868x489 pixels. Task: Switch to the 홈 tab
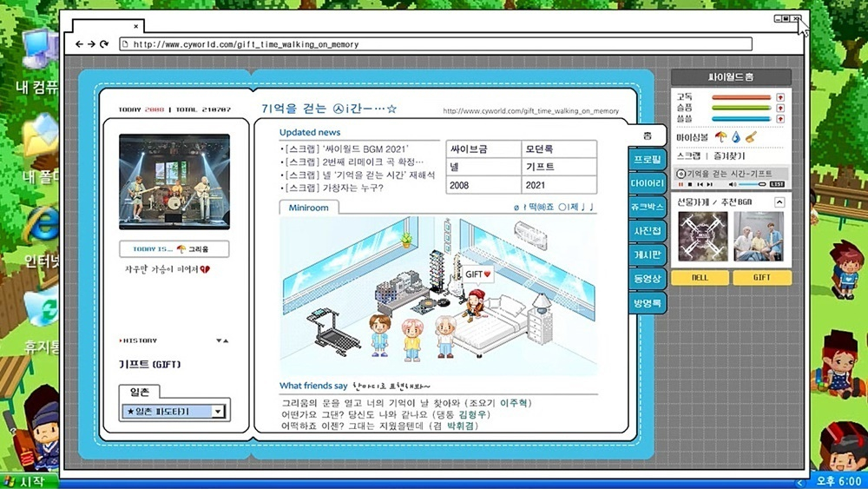coord(648,135)
